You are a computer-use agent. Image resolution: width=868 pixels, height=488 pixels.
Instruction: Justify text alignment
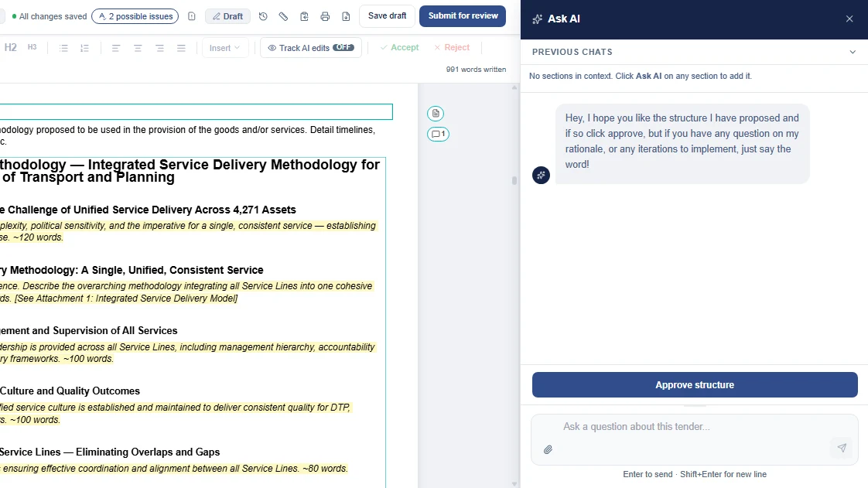point(181,48)
